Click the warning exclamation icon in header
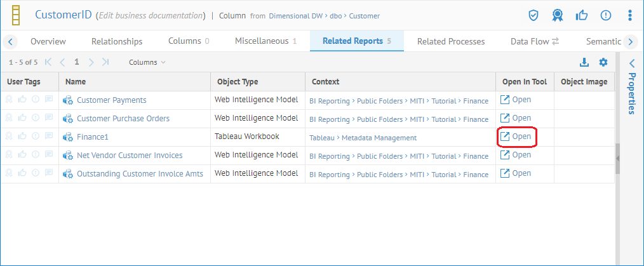Screen dimensions: 644x266 pyautogui.click(x=605, y=15)
